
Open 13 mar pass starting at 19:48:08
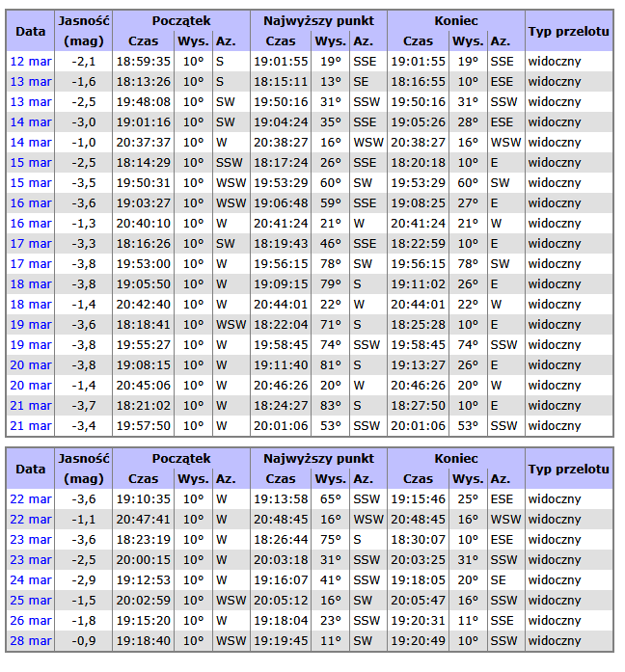31,101
